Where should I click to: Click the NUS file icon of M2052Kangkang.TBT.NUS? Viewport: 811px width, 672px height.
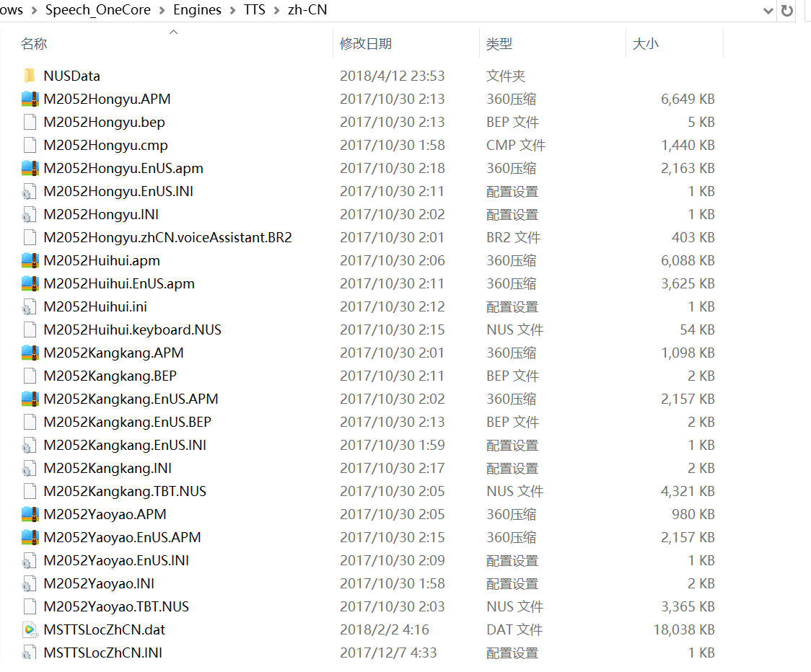(x=30, y=490)
